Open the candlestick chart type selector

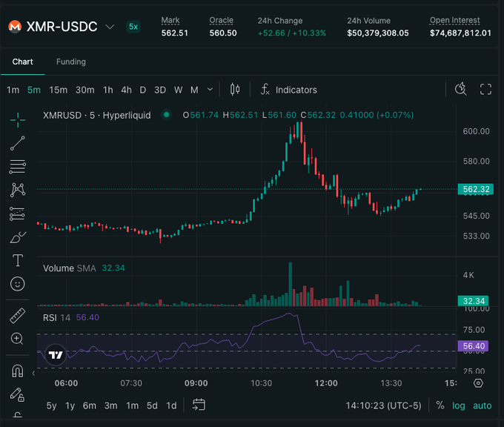pyautogui.click(x=235, y=90)
